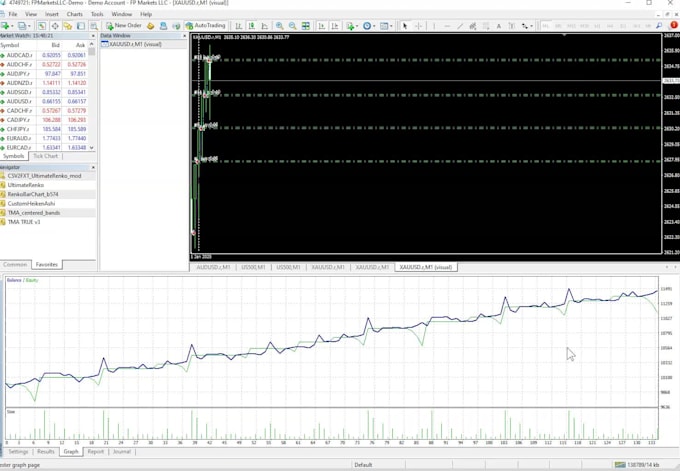
Task: Toggle the Market Watch panel icon
Action: 42,26
